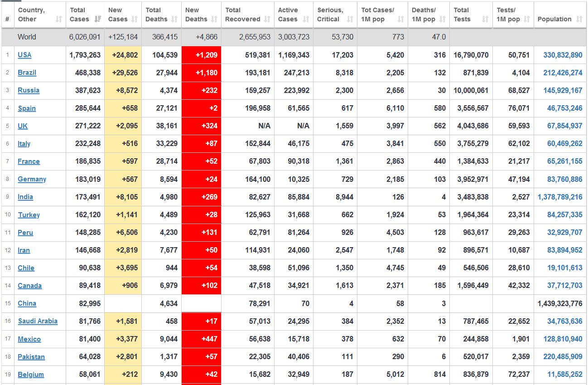Click sort icon in Total Tests header
588x385 pixels.
(x=485, y=19)
